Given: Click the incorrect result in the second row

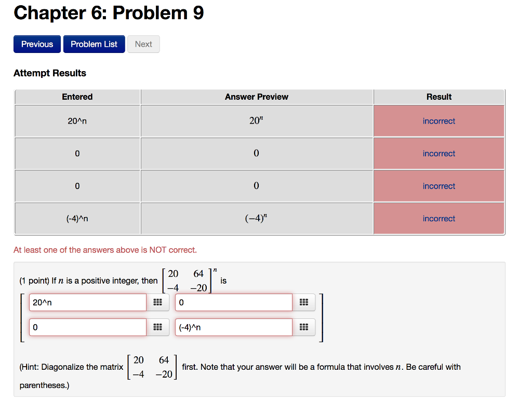Looking at the screenshot, I should click(439, 153).
